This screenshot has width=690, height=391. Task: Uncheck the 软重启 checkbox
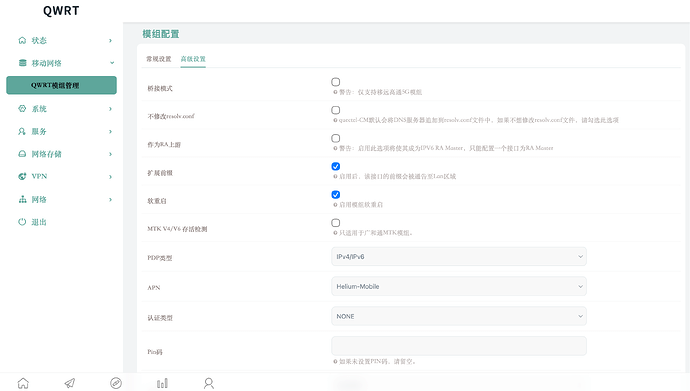point(336,194)
